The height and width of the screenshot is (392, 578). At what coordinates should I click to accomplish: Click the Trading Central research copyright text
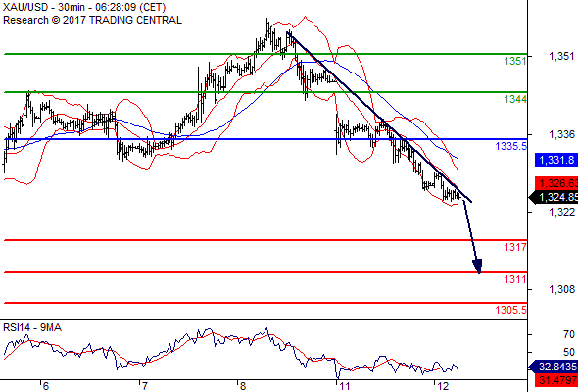click(x=92, y=20)
